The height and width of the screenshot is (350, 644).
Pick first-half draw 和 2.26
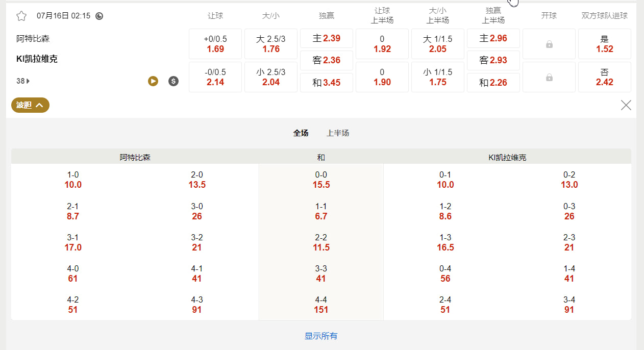coord(493,83)
